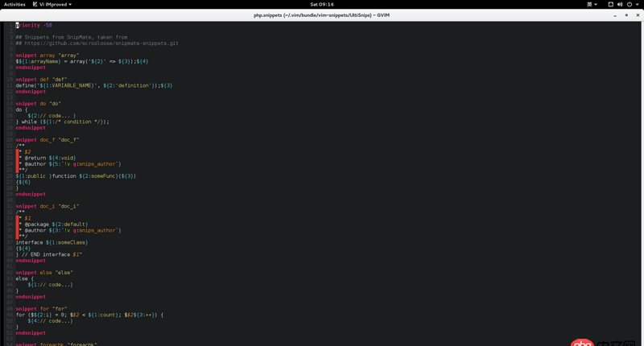Click the '{${4}' line
The height and width of the screenshot is (346, 644).
pyautogui.click(x=23, y=249)
